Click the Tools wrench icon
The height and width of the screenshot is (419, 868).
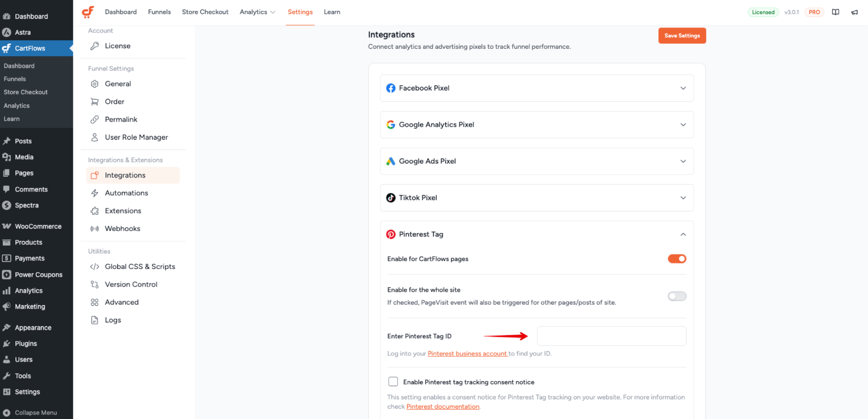click(x=7, y=376)
